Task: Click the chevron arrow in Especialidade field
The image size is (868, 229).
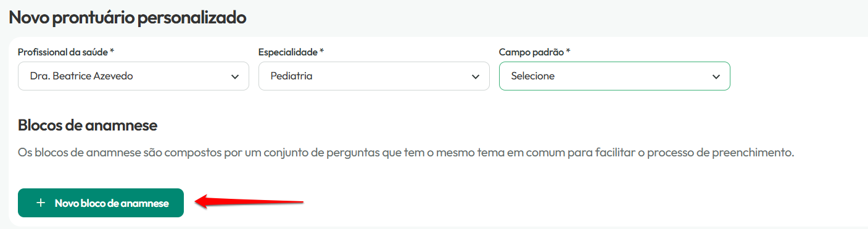Action: 476,77
